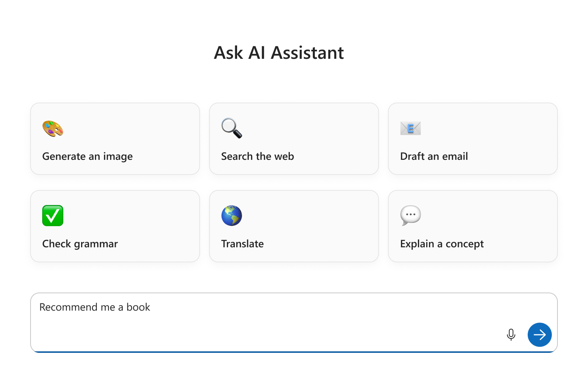
Task: Choose the 'Search the web' label
Action: click(257, 156)
